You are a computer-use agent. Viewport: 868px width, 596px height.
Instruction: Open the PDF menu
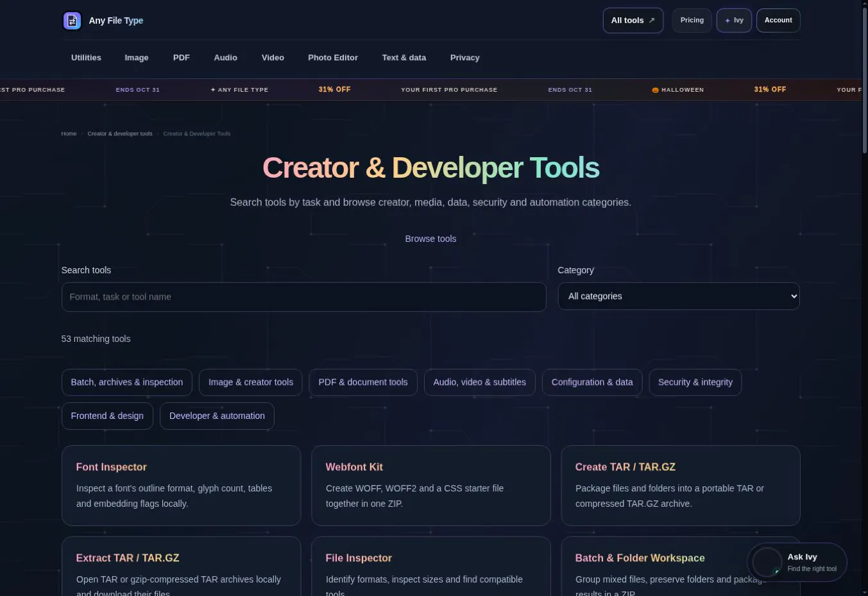(182, 58)
